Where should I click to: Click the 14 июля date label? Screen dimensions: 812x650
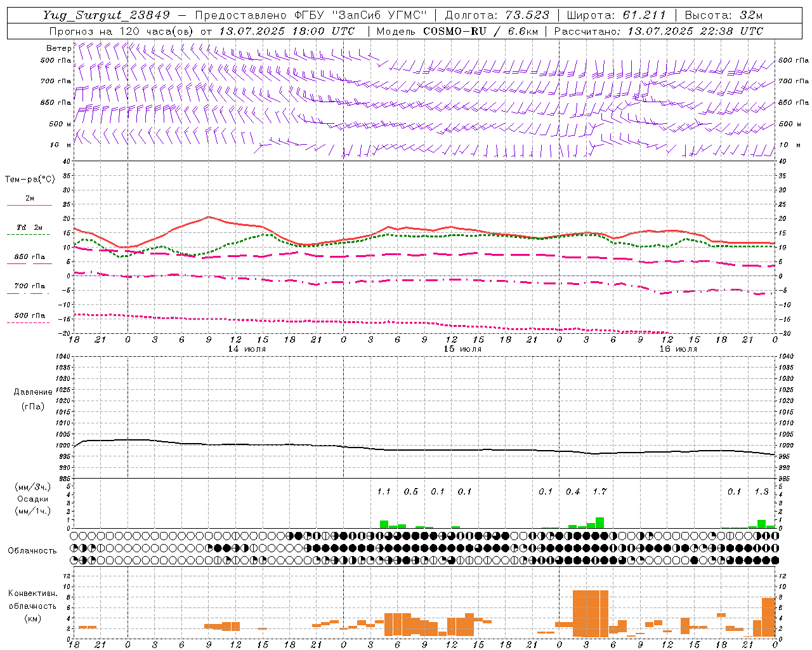point(247,349)
